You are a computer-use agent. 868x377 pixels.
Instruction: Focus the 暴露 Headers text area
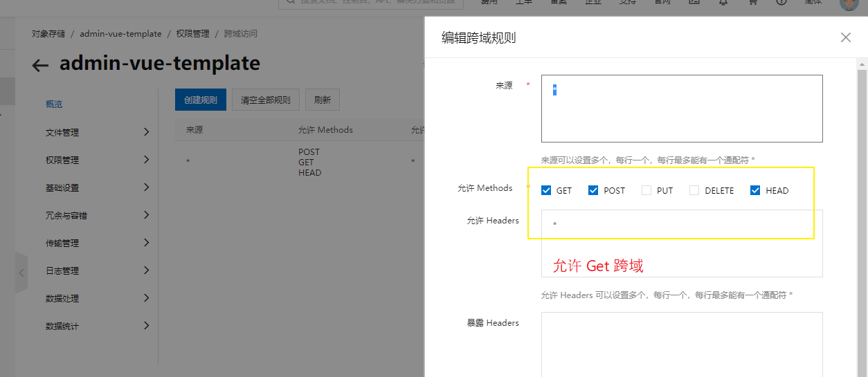[682, 344]
